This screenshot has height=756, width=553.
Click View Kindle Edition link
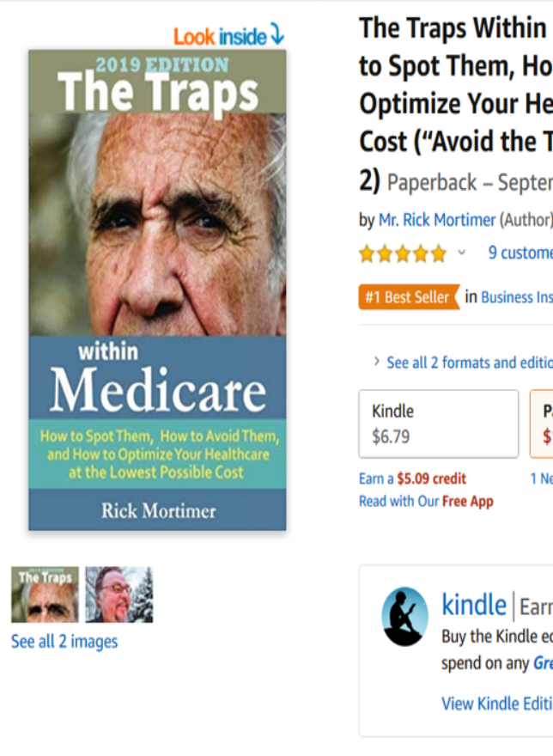click(497, 704)
